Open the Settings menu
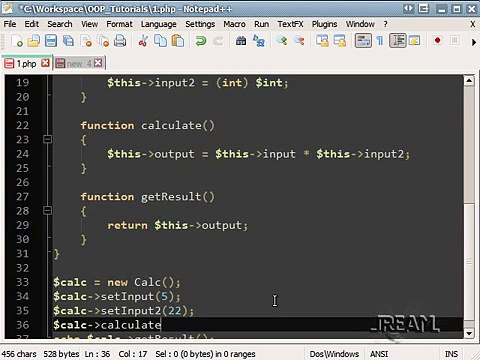The height and width of the screenshot is (360, 480). tap(200, 24)
